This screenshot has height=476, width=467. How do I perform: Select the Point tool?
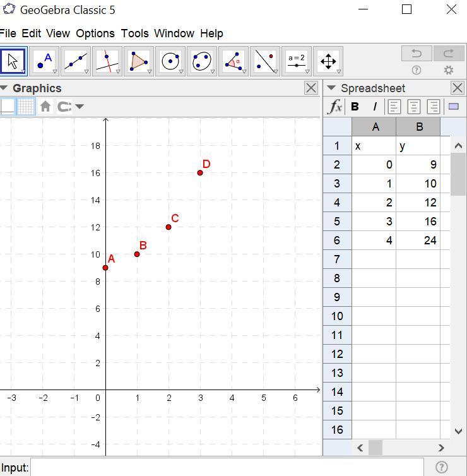coord(44,61)
